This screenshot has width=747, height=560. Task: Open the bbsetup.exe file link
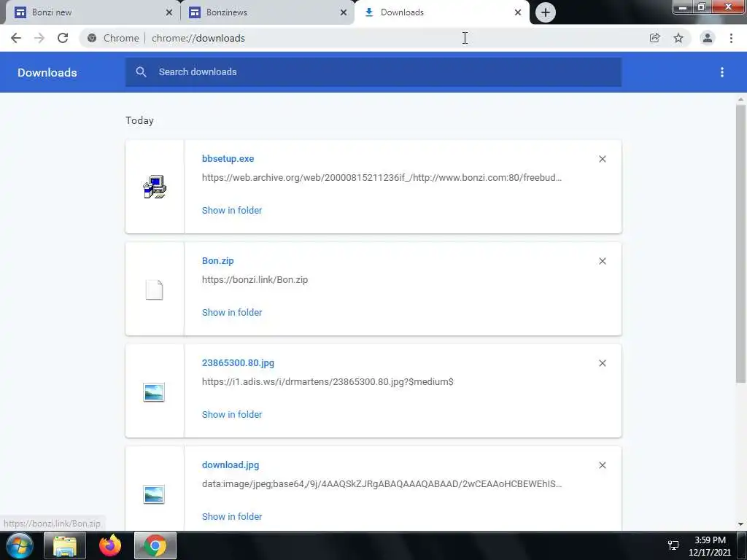pyautogui.click(x=228, y=158)
